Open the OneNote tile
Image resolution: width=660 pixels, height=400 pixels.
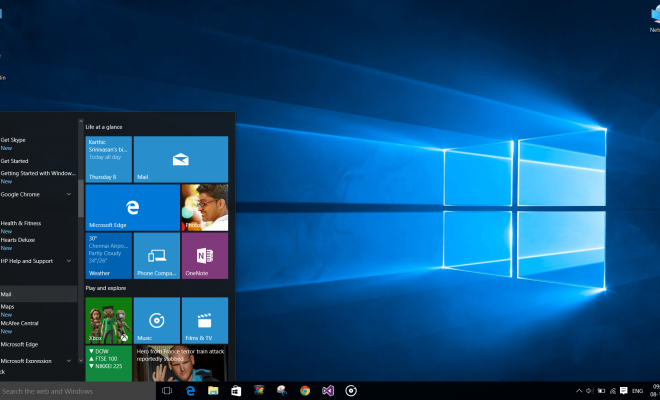point(205,256)
